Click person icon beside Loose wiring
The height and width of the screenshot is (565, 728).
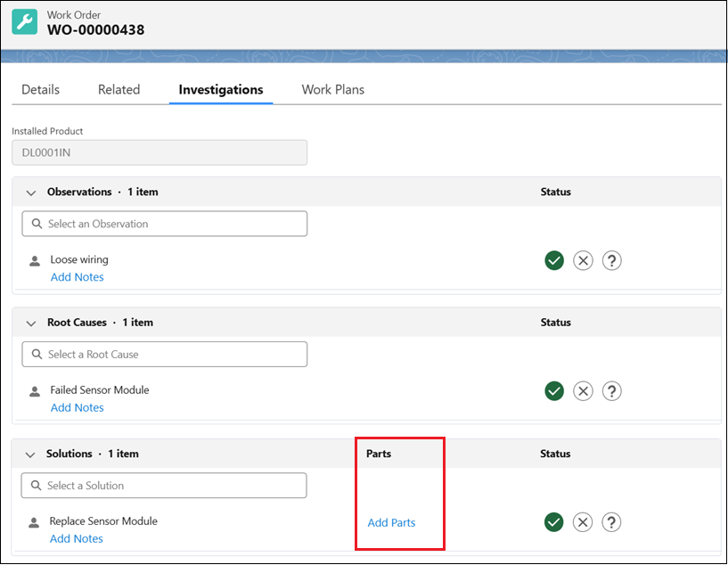pyautogui.click(x=35, y=261)
